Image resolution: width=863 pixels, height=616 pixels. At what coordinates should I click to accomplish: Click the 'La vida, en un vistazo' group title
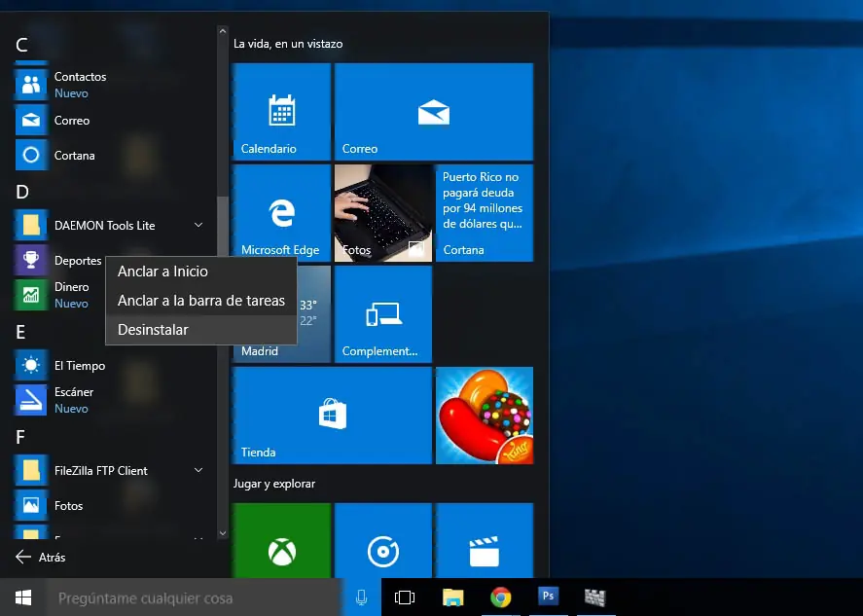(288, 44)
